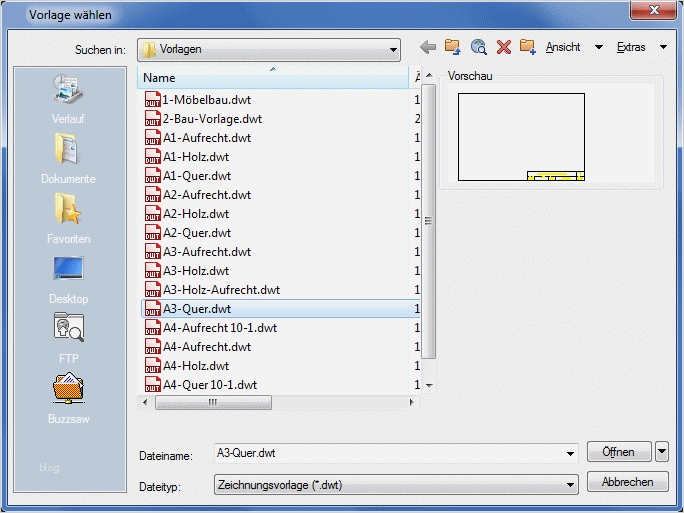Select file A3-Aufrecht.dwt

coord(280,251)
